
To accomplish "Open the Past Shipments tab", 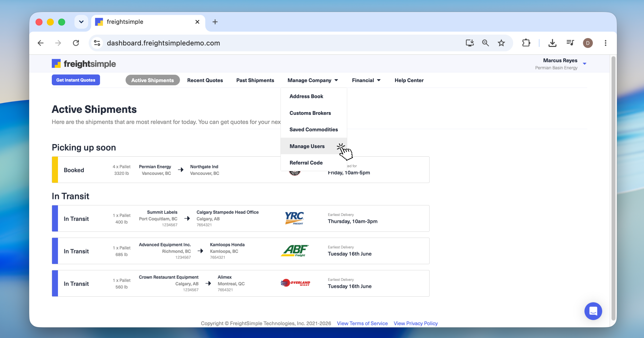I will (255, 80).
